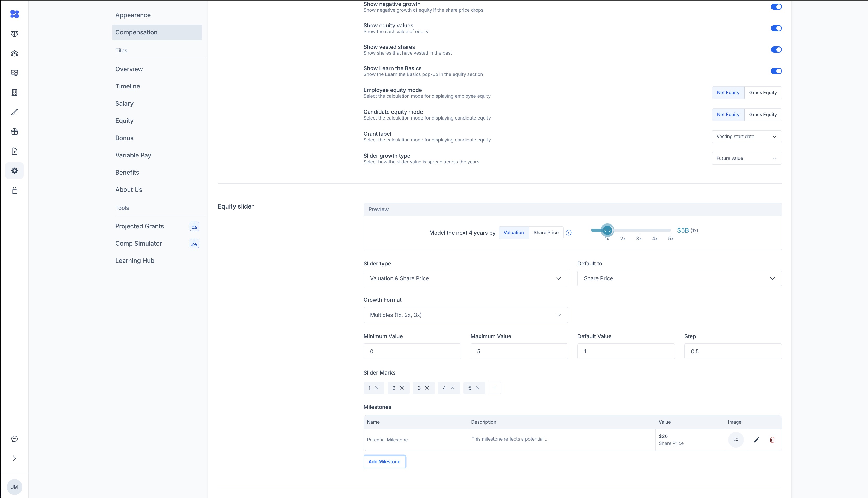
Task: Select Gross Equity for employee equity mode
Action: (763, 93)
